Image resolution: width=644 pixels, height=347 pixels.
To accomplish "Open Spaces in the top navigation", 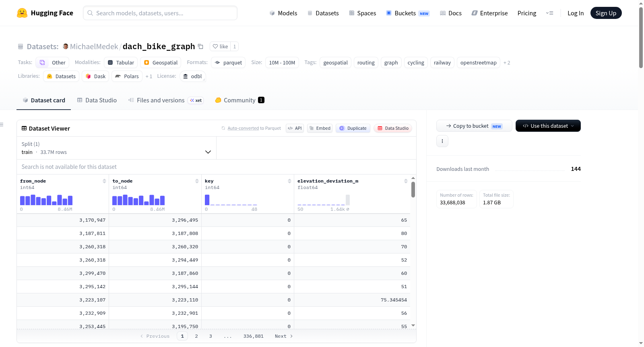I will pos(362,13).
